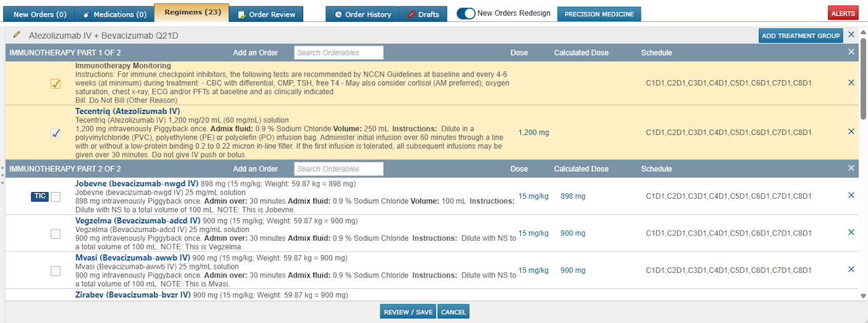Click Immunotherapy Monitoring schedule C1D1…C8D1

(x=728, y=83)
